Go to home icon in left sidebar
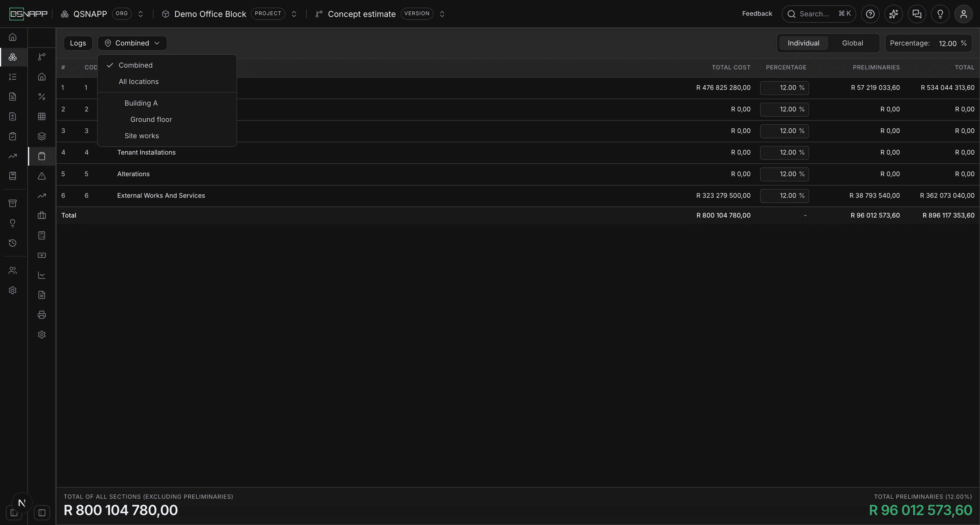 [13, 37]
